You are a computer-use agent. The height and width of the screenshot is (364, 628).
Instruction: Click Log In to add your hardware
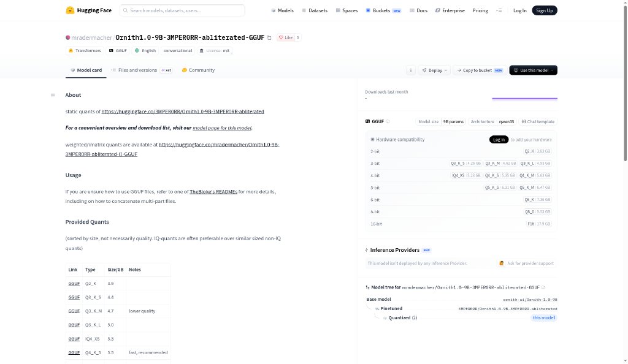(499, 140)
